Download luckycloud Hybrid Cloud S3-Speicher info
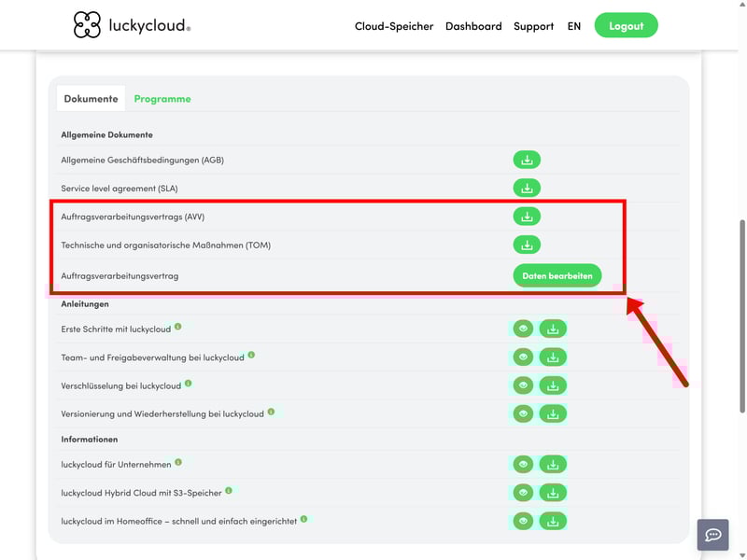Screen dimensions: 747x560 (553, 493)
